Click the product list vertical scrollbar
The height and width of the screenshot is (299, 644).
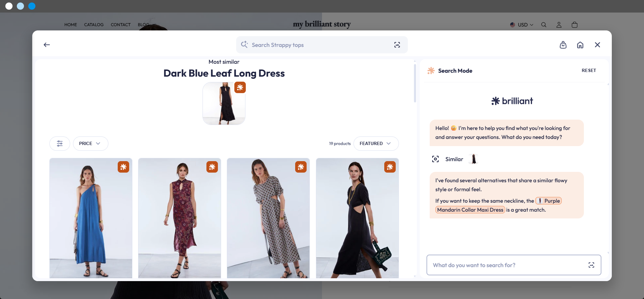click(415, 83)
